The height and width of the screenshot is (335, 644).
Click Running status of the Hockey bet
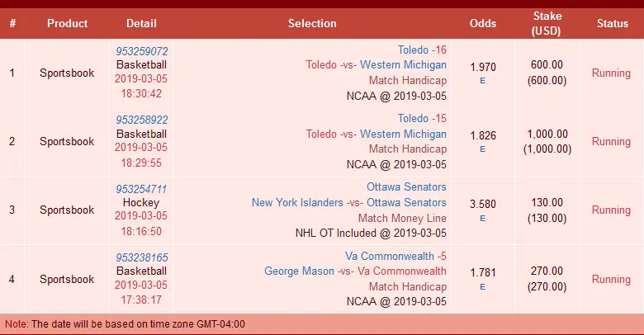tap(611, 210)
